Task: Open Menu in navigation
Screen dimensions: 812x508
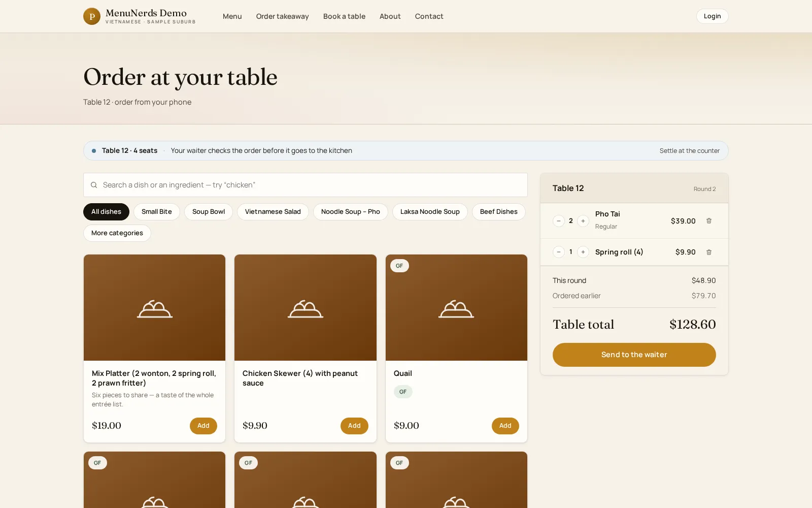Action: (232, 16)
